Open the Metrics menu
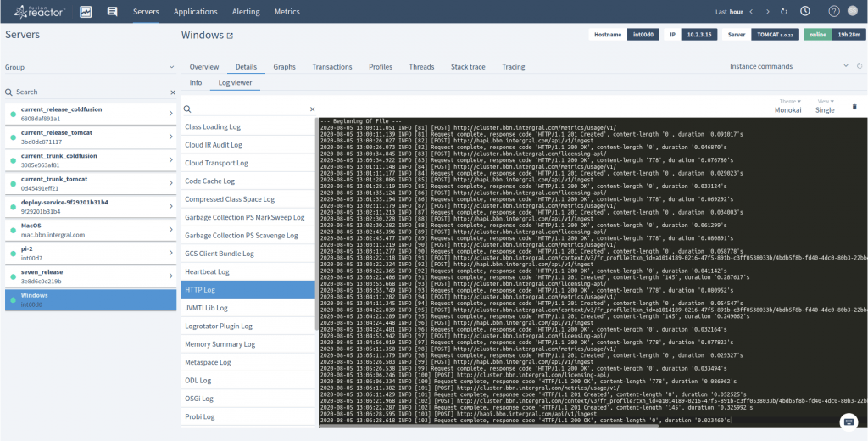The image size is (868, 441). point(287,12)
